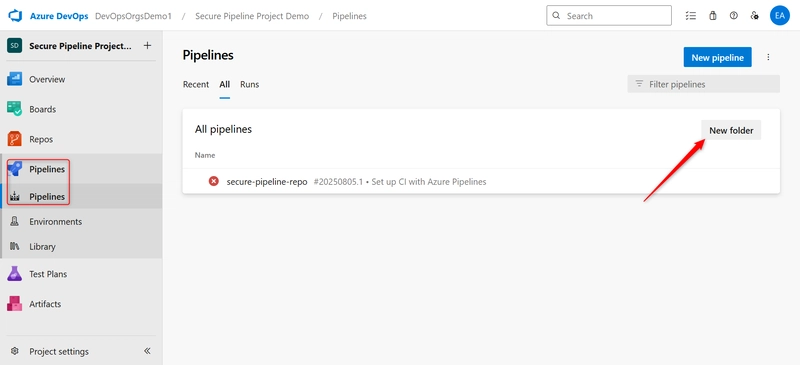Open the Test Plans flask icon
Viewport: 800px width, 365px height.
tap(14, 274)
